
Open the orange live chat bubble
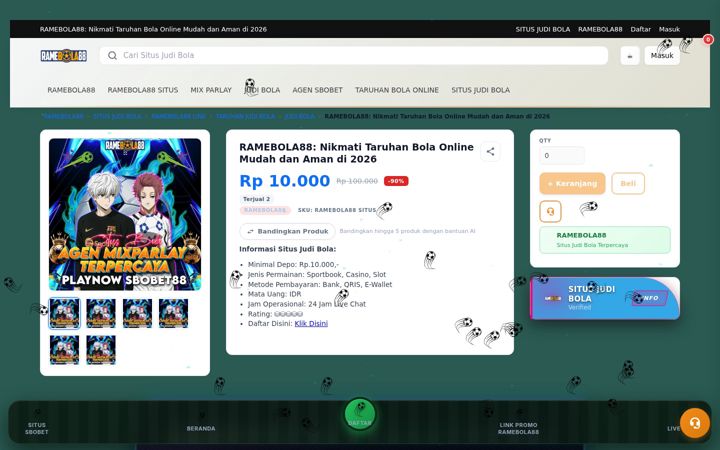[694, 423]
